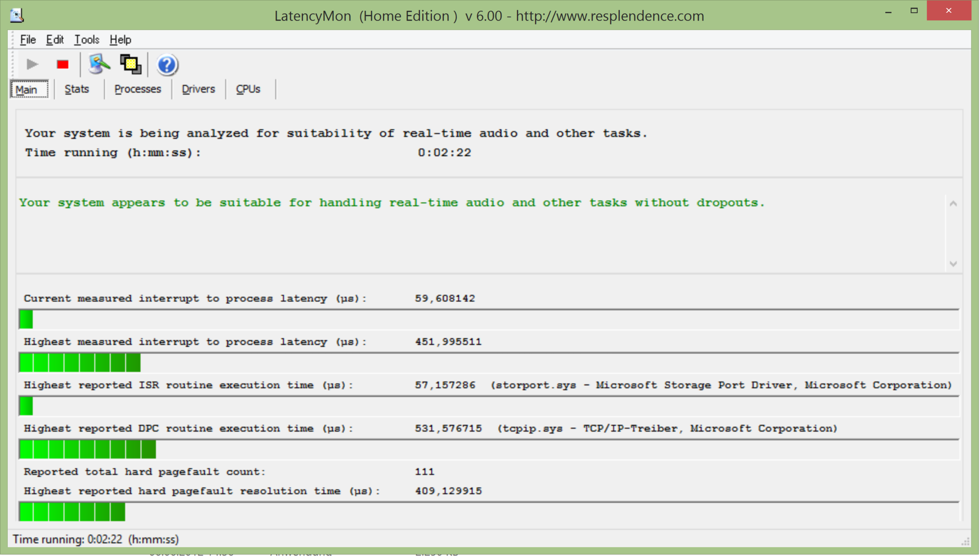Open options via monitor-with-pen icon
The width and height of the screenshot is (980, 556).
click(x=99, y=65)
